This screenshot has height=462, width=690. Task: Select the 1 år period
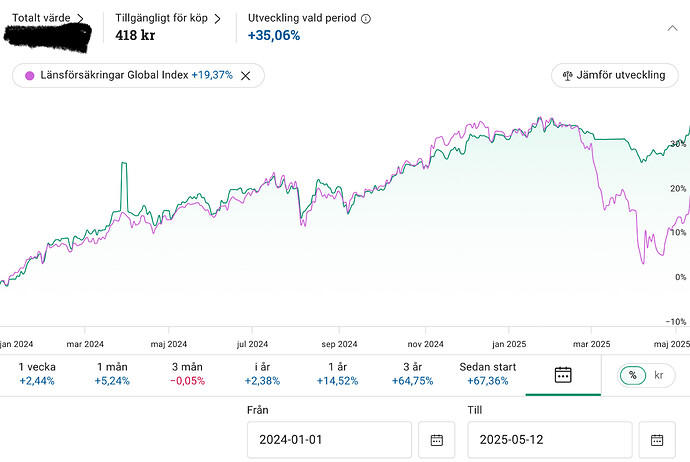[337, 374]
